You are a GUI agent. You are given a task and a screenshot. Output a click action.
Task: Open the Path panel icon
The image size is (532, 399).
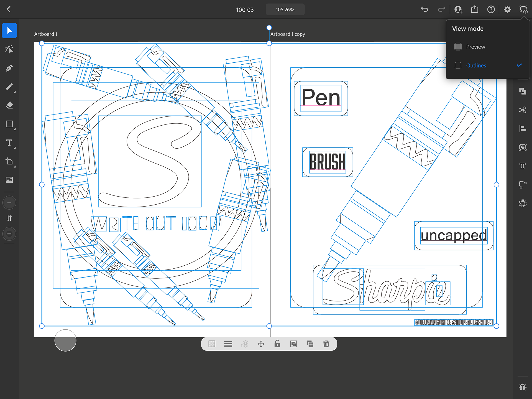(523, 185)
